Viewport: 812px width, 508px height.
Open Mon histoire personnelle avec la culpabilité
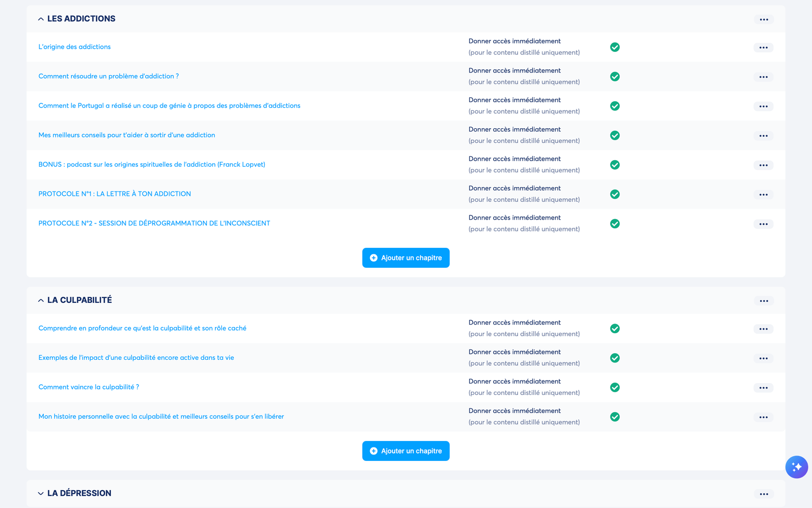[x=161, y=417]
